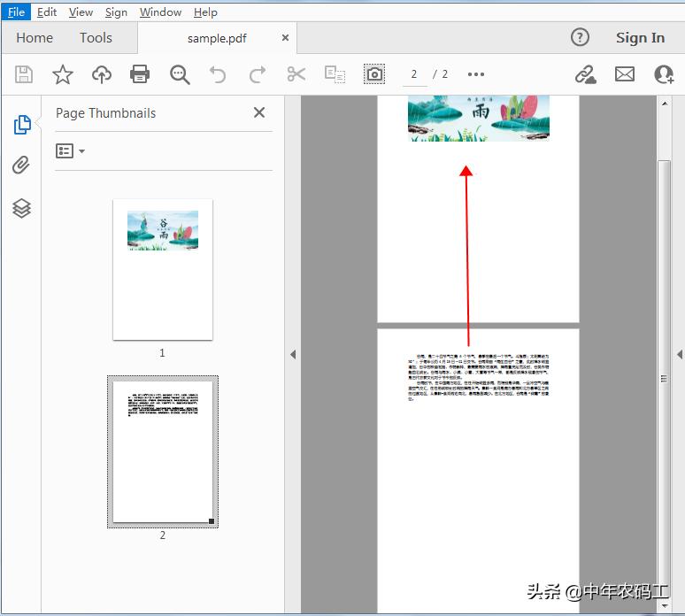The width and height of the screenshot is (685, 616).
Task: Click the Save file icon
Action: point(24,74)
